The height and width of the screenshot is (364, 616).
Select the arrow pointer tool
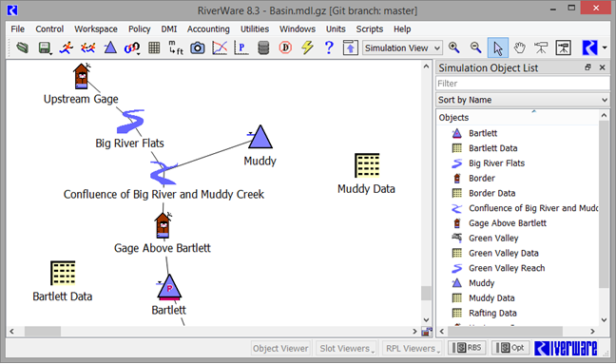coord(498,48)
